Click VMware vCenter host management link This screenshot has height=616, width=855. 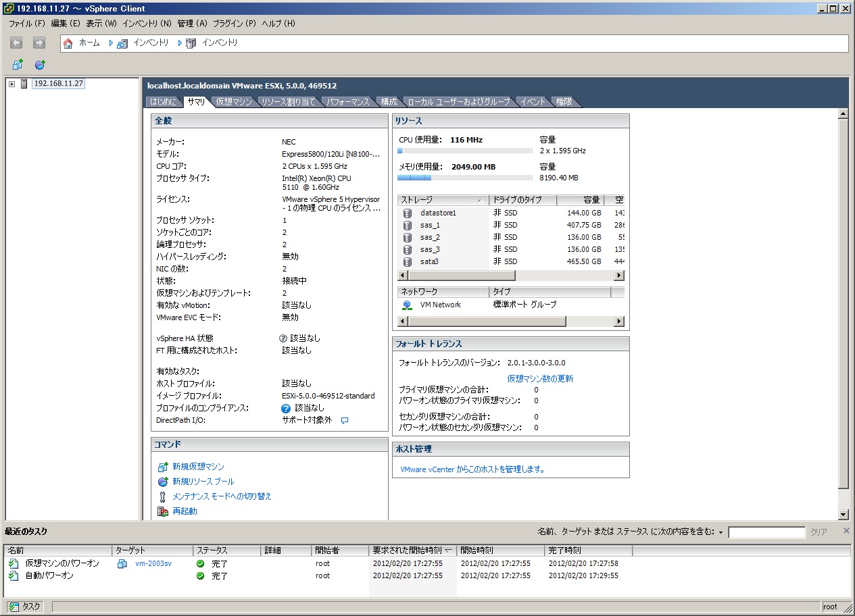click(x=472, y=469)
